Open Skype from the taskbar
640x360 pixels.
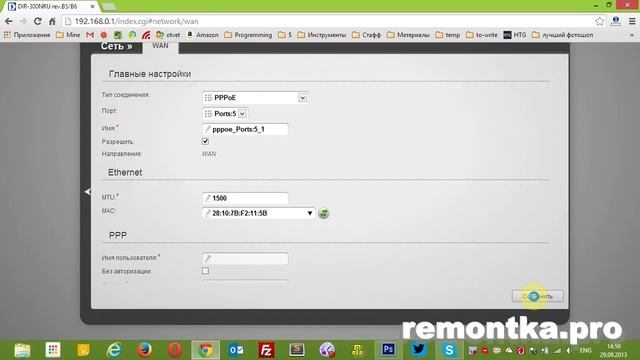tap(449, 350)
